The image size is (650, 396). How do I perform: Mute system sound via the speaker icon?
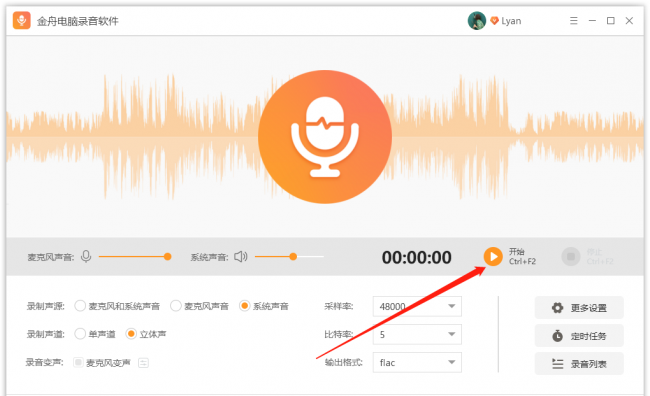[241, 257]
